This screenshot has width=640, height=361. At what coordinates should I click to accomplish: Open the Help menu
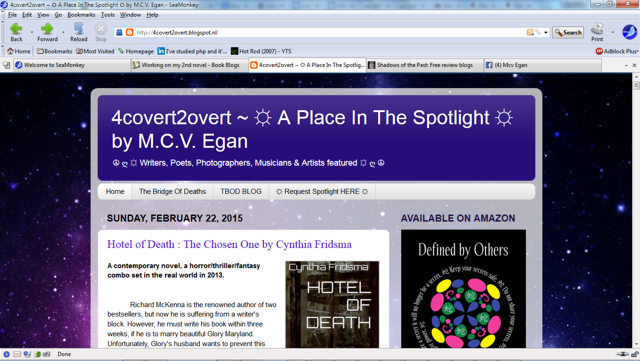coord(152,15)
